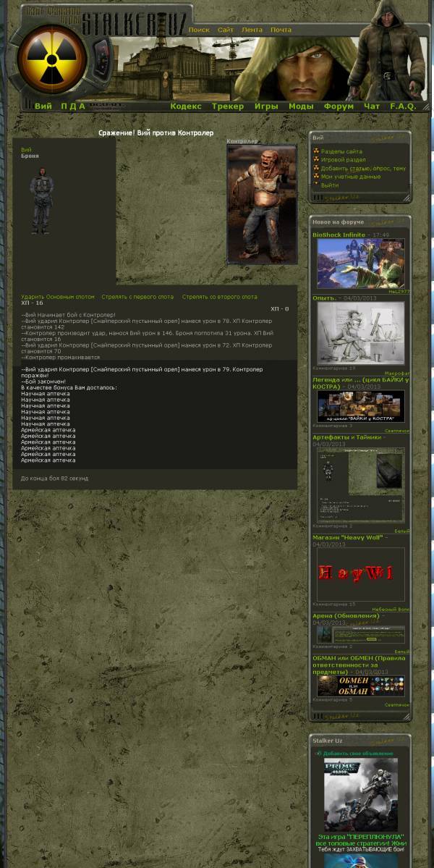Select Стрелять с первого слота

coord(137,297)
